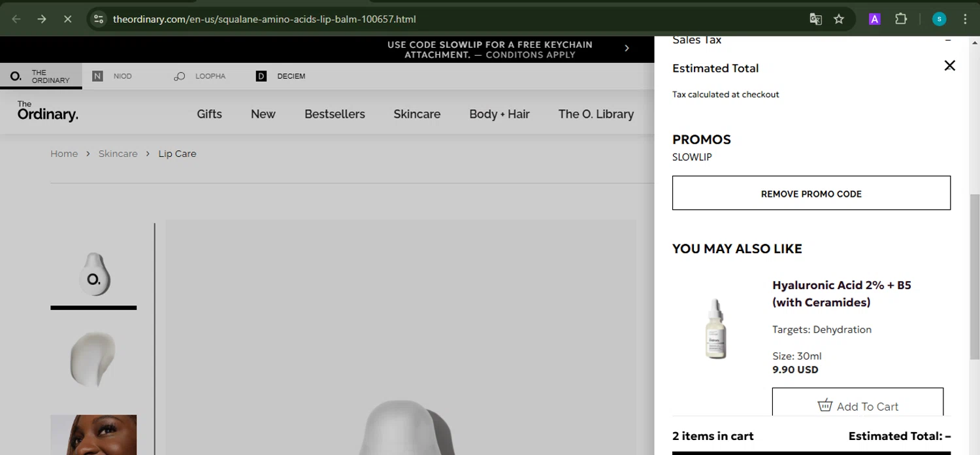Open the Chrome profile avatar

pyautogui.click(x=939, y=19)
